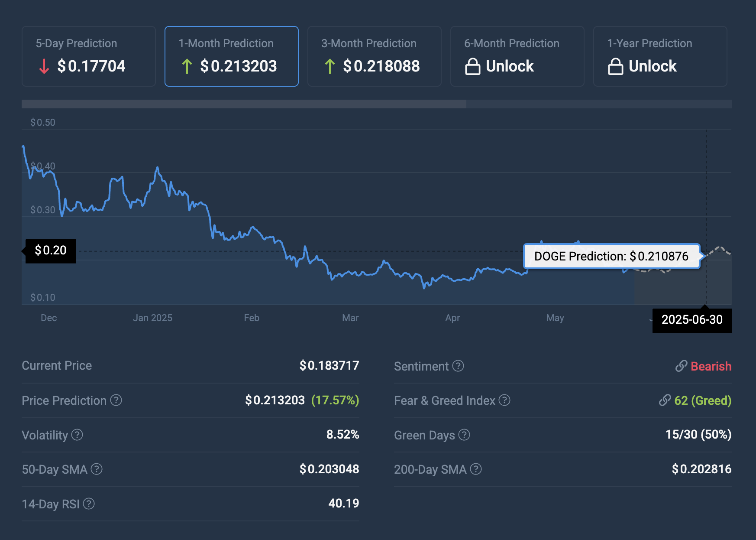The height and width of the screenshot is (540, 756).
Task: Click the Green Days value 15/30 (50%)
Action: tap(698, 435)
